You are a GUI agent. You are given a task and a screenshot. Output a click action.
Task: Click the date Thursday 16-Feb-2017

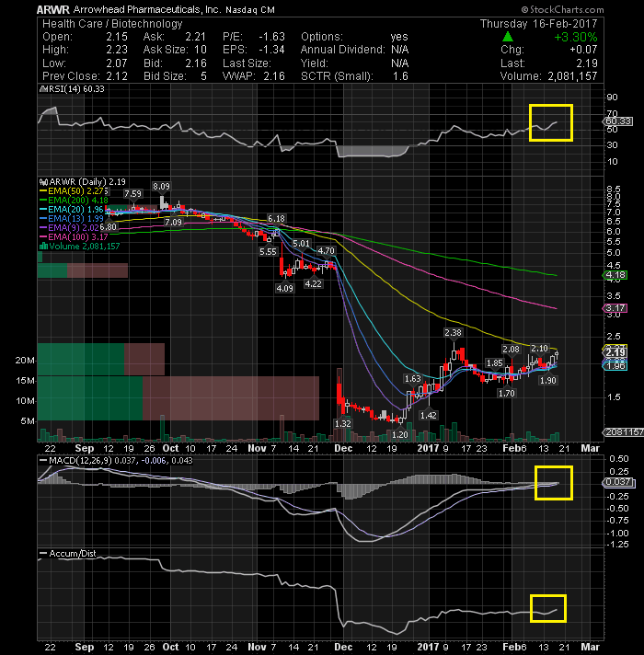pos(539,24)
